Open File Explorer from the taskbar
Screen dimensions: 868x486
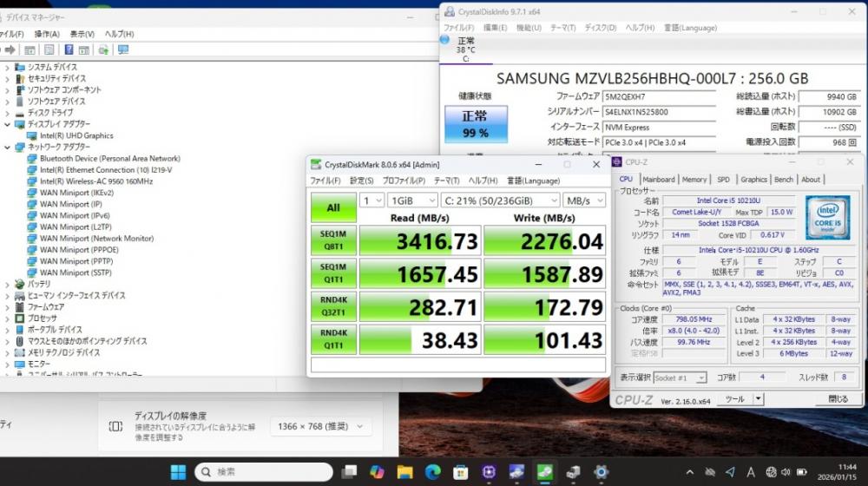point(404,472)
